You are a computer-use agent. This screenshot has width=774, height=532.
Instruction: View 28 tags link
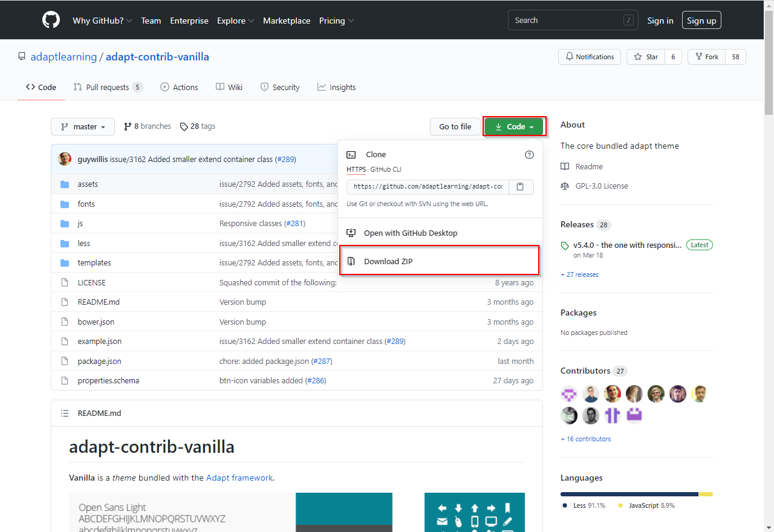[x=198, y=126]
